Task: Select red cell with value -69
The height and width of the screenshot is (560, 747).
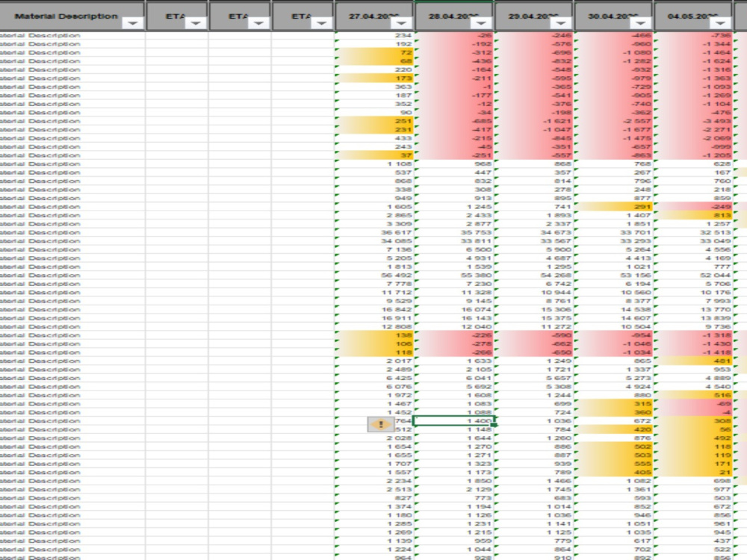Action: point(694,404)
